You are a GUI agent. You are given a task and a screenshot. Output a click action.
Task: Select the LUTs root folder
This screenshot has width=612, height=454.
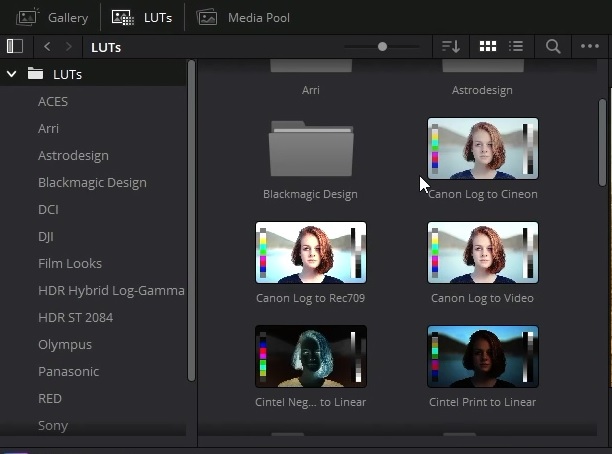[x=93, y=74]
